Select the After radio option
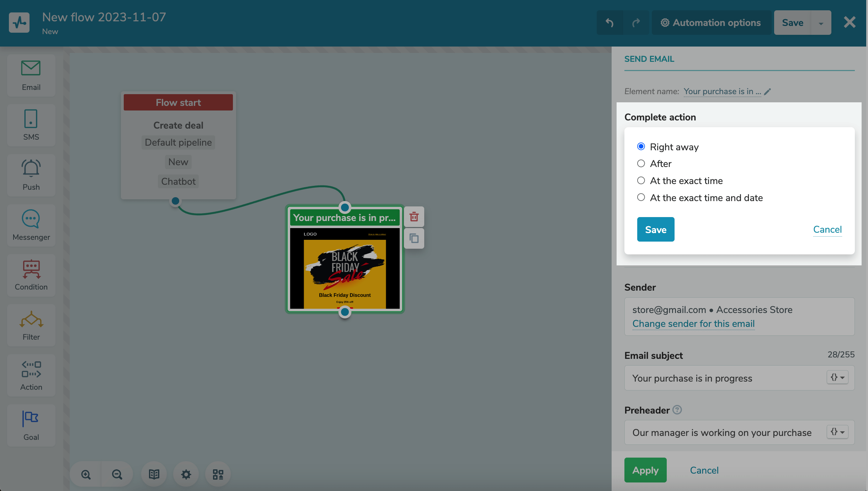Image resolution: width=868 pixels, height=491 pixels. (x=641, y=163)
